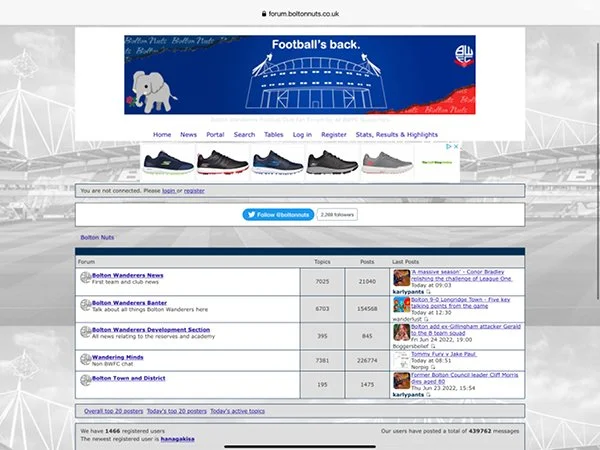Viewport: 600px width, 450px height.
Task: Click the AdChoices icon on shoe ad
Action: click(x=449, y=146)
